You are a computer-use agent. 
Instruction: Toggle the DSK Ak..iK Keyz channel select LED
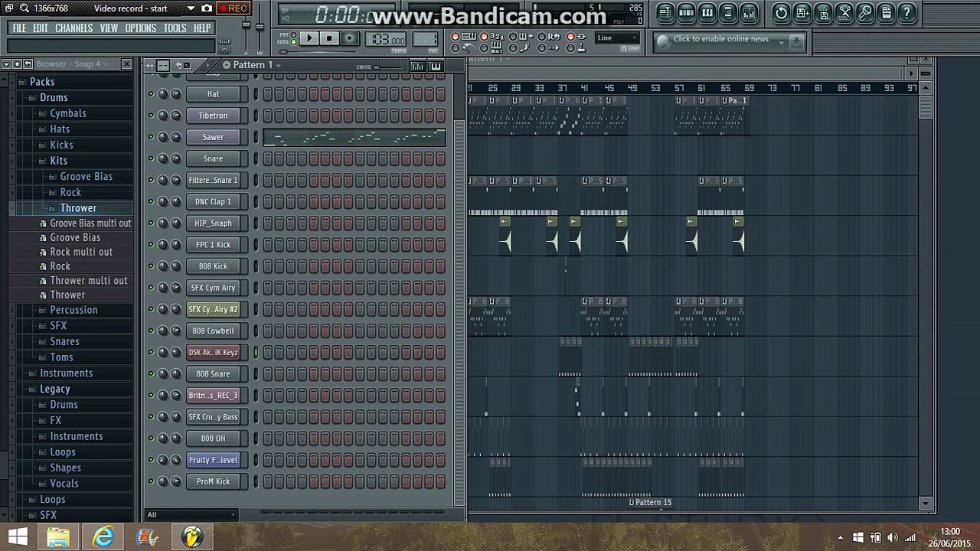(x=256, y=352)
